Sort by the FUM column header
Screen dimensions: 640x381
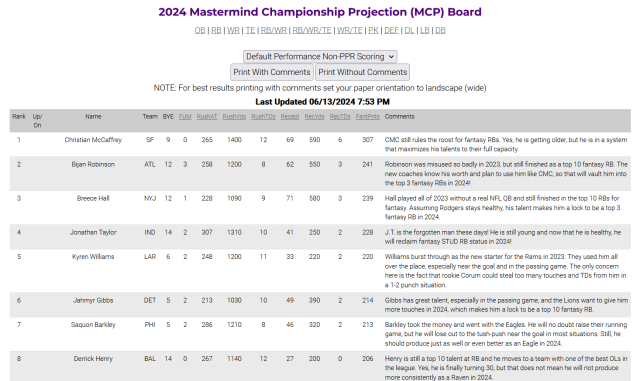coord(185,117)
